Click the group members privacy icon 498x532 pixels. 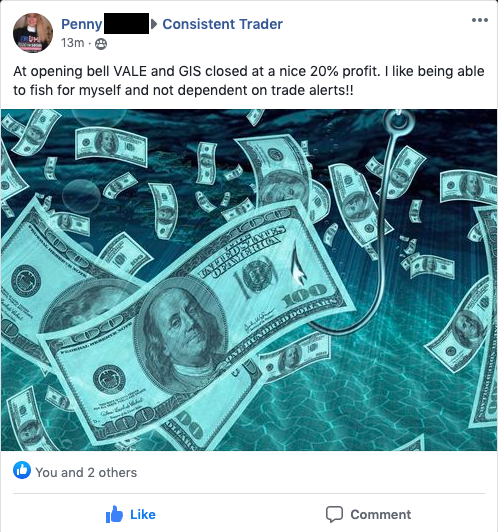101,44
